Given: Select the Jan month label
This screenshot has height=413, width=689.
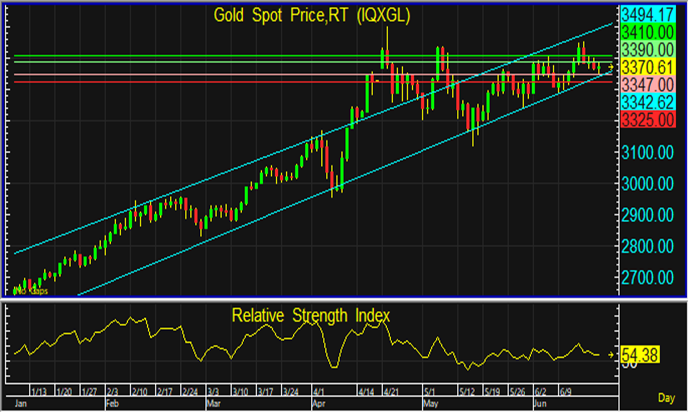Looking at the screenshot, I should tap(21, 404).
